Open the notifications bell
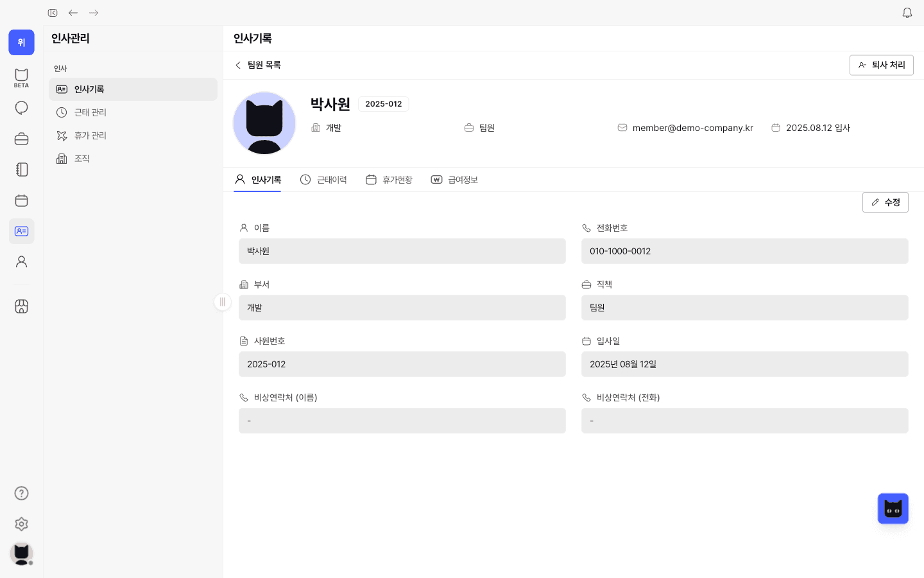Viewport: 924px width, 578px height. pyautogui.click(x=907, y=13)
